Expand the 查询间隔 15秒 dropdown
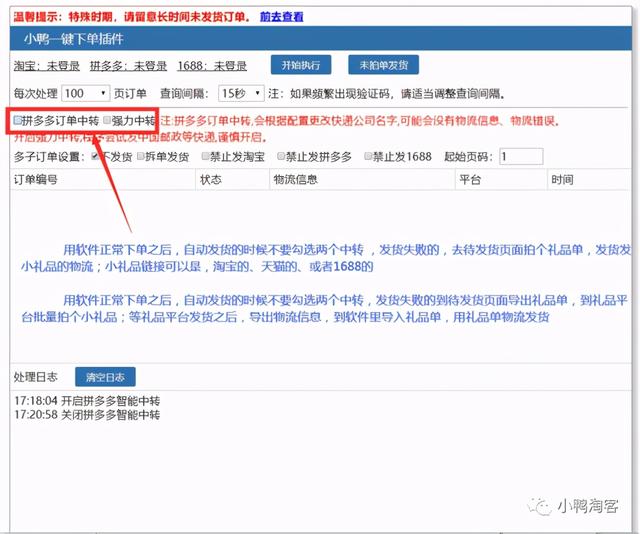Viewport: 640px width, 534px height. coord(240,93)
